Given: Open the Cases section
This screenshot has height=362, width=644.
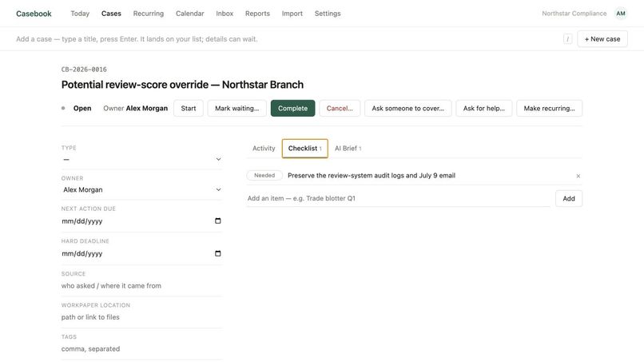Looking at the screenshot, I should click(111, 14).
